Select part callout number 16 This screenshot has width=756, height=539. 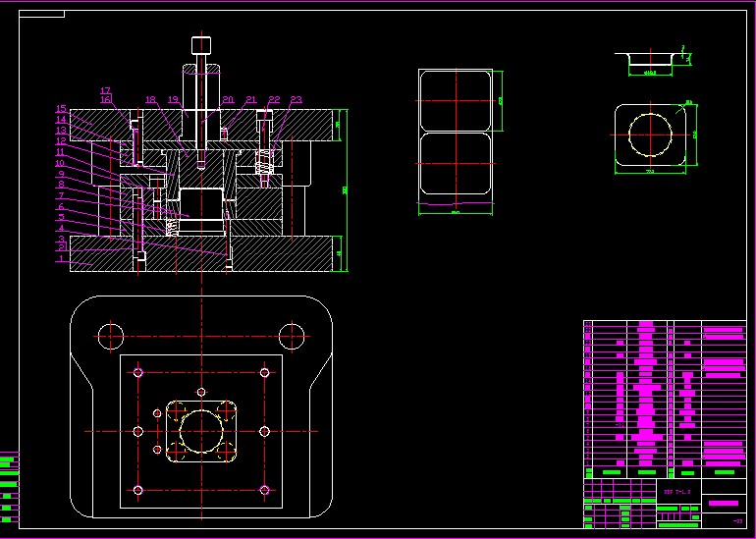click(x=106, y=99)
